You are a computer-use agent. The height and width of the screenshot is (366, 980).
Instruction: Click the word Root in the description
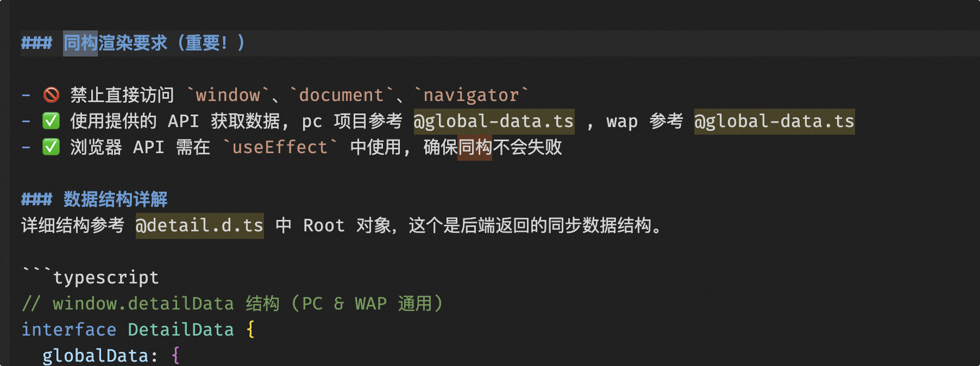coord(324,225)
